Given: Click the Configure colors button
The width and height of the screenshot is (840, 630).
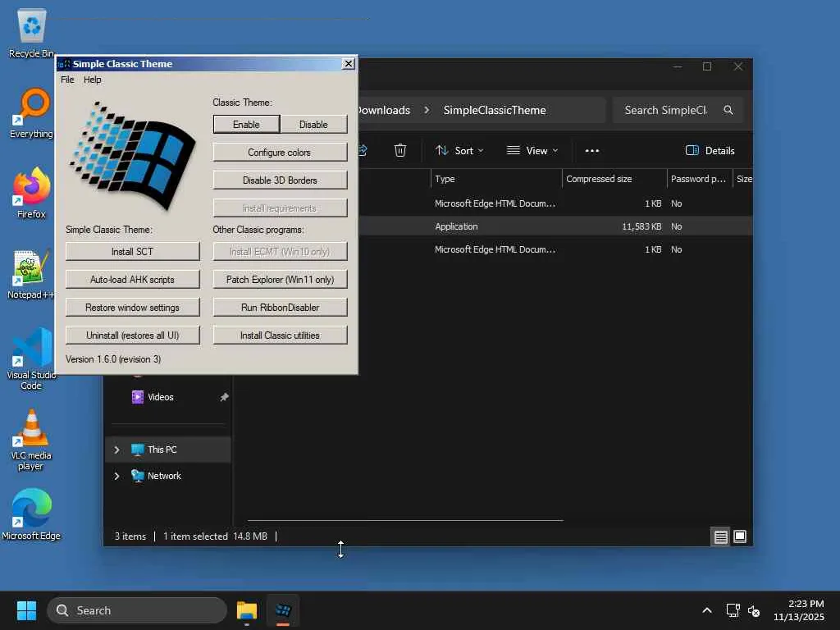Looking at the screenshot, I should tap(280, 152).
